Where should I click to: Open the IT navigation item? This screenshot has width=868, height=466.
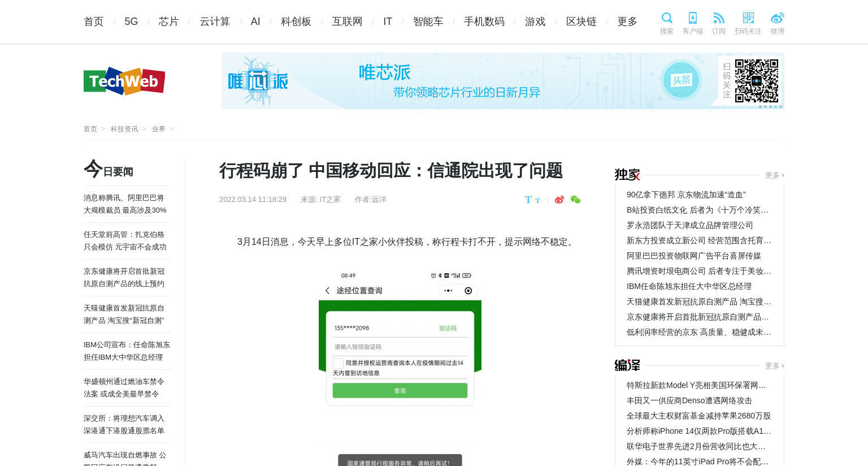pyautogui.click(x=388, y=21)
